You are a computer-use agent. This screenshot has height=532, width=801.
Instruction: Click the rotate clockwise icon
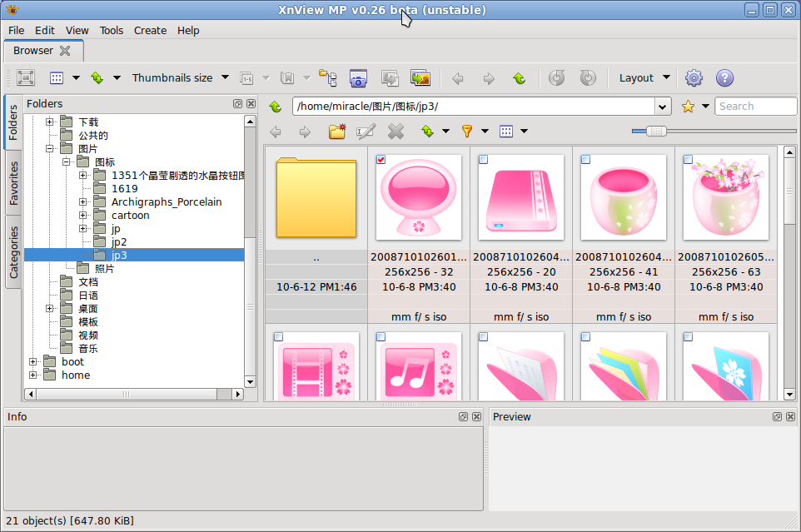[x=588, y=77]
